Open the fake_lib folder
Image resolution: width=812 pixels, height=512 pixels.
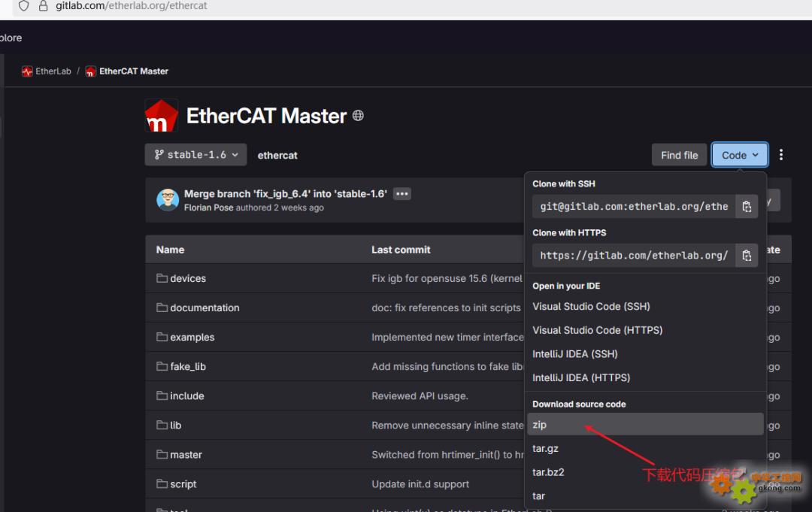pos(188,367)
